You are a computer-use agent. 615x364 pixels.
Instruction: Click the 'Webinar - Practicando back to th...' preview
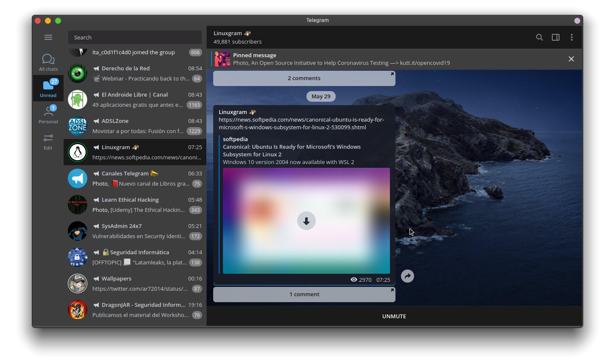141,78
